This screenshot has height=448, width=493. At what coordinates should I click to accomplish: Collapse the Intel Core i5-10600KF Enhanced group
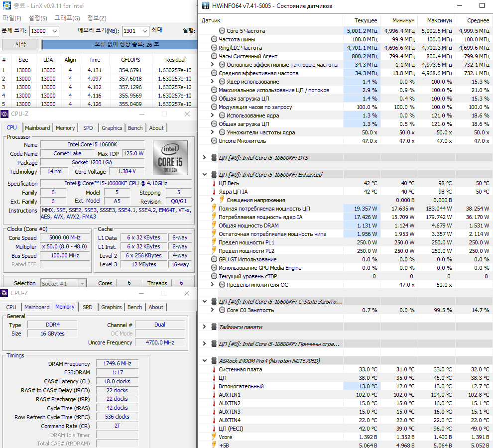tap(204, 175)
